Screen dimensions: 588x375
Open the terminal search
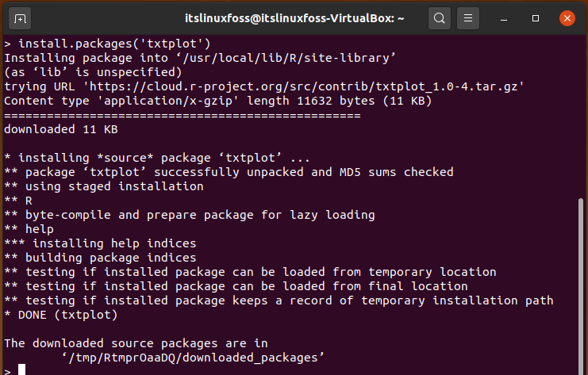tap(439, 18)
